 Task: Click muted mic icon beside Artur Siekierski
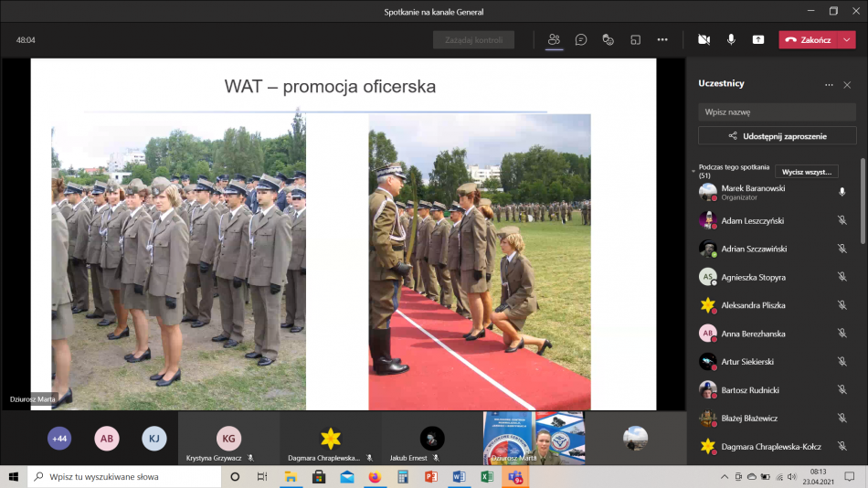coord(842,362)
